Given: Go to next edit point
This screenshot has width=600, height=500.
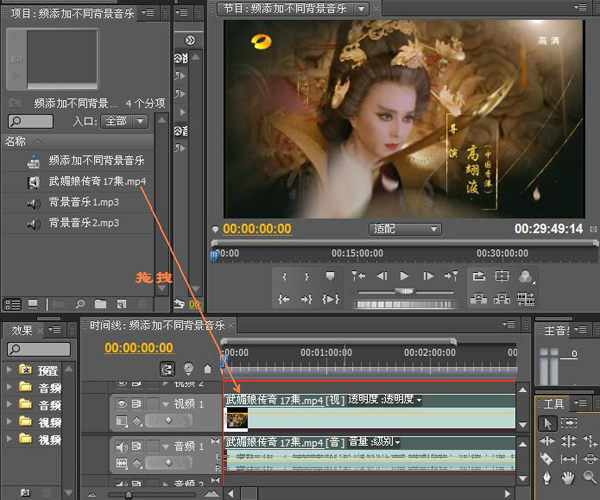Looking at the screenshot, I should 451,276.
